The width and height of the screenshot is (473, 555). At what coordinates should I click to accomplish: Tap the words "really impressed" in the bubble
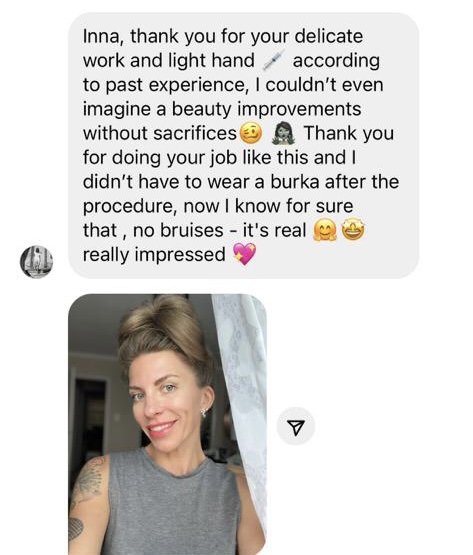coord(154,255)
